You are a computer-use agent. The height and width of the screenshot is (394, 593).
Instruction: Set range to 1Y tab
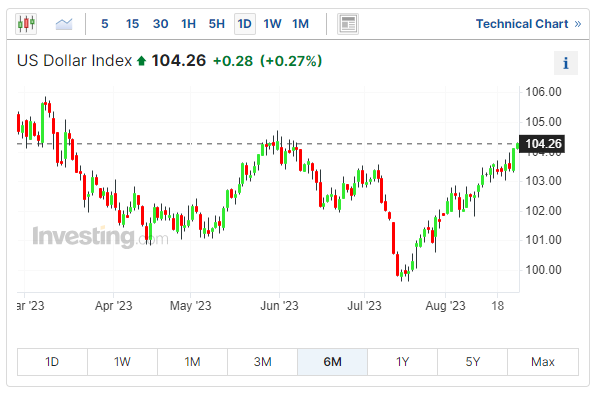click(402, 362)
